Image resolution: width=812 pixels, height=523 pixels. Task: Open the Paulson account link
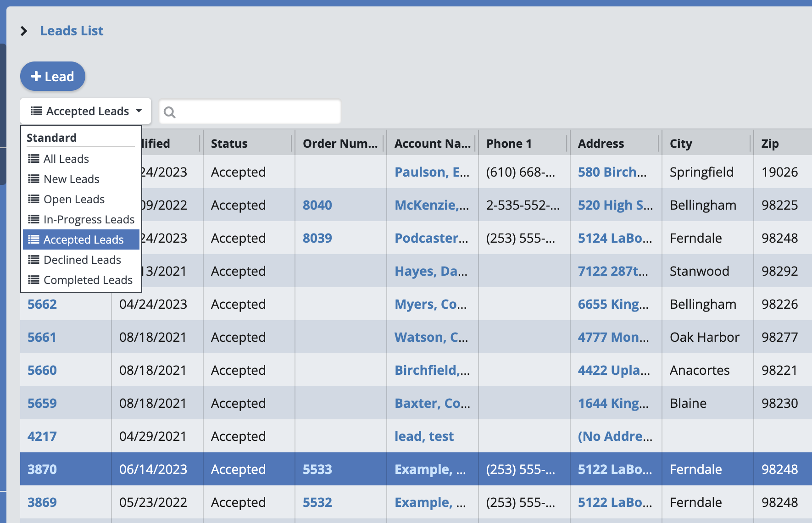click(x=432, y=172)
